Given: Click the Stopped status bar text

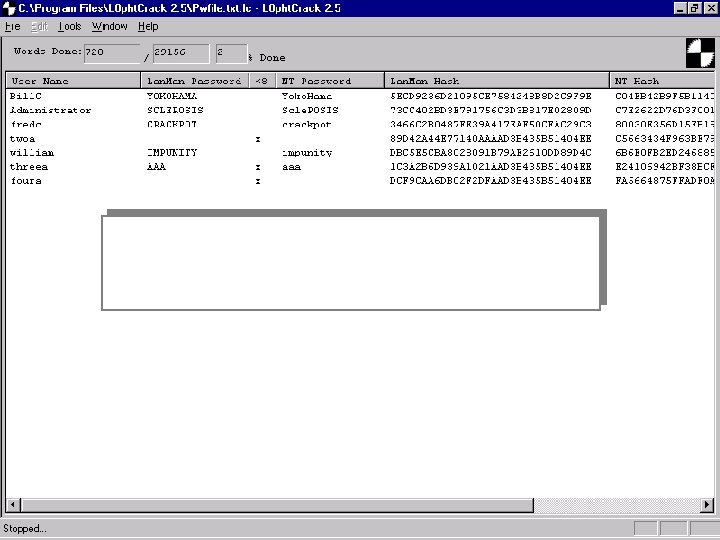Looking at the screenshot, I should [25, 529].
